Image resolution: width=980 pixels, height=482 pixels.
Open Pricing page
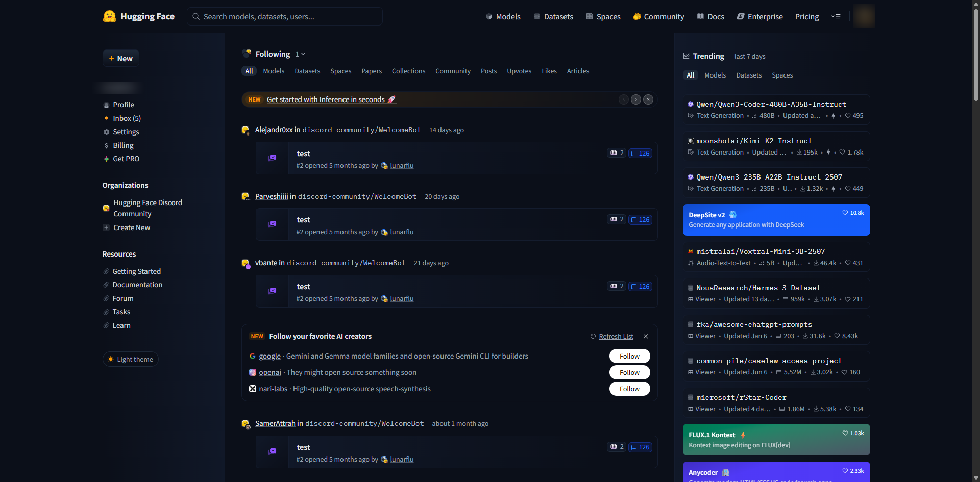pos(807,17)
